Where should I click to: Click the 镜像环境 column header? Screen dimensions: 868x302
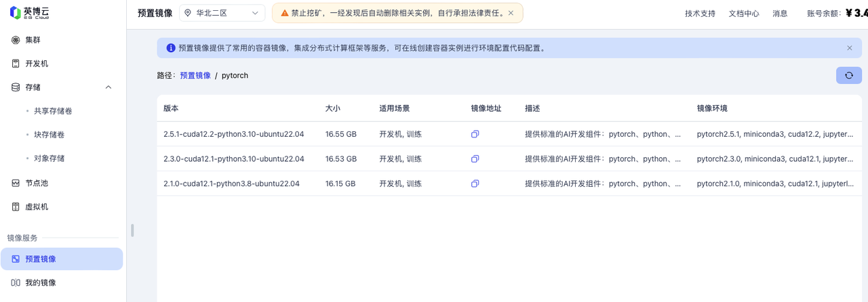(712, 108)
